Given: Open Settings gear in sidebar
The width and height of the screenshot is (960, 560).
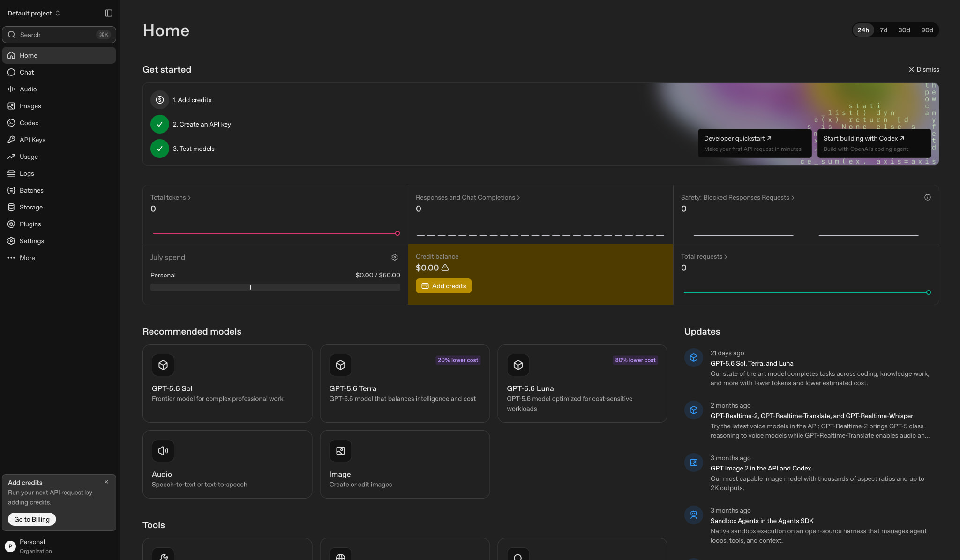Looking at the screenshot, I should pos(11,241).
